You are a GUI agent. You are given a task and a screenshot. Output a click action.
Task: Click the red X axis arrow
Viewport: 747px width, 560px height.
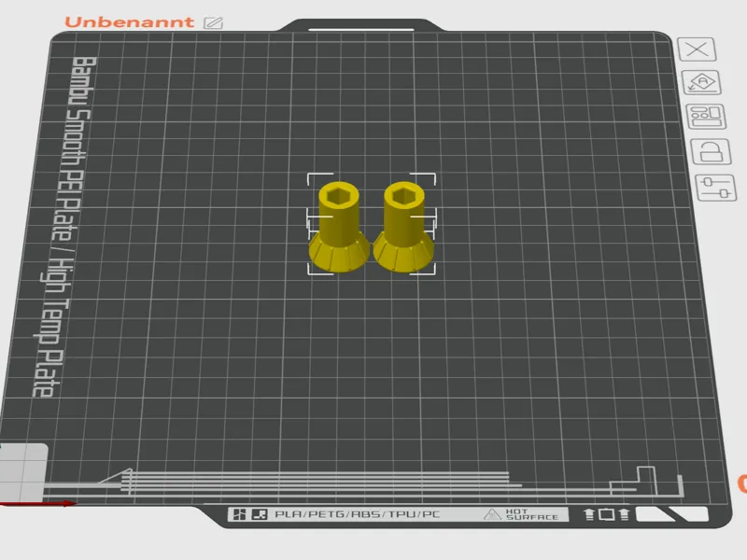(x=38, y=503)
